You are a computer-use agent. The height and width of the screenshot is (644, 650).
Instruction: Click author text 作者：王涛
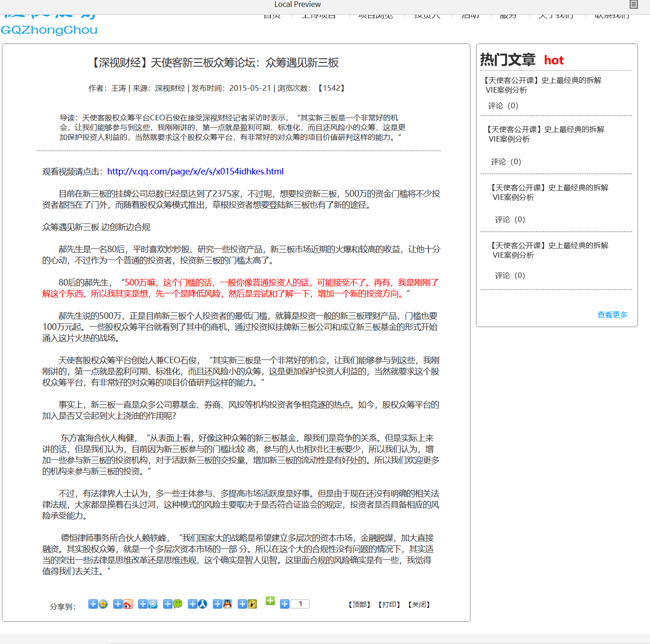107,88
